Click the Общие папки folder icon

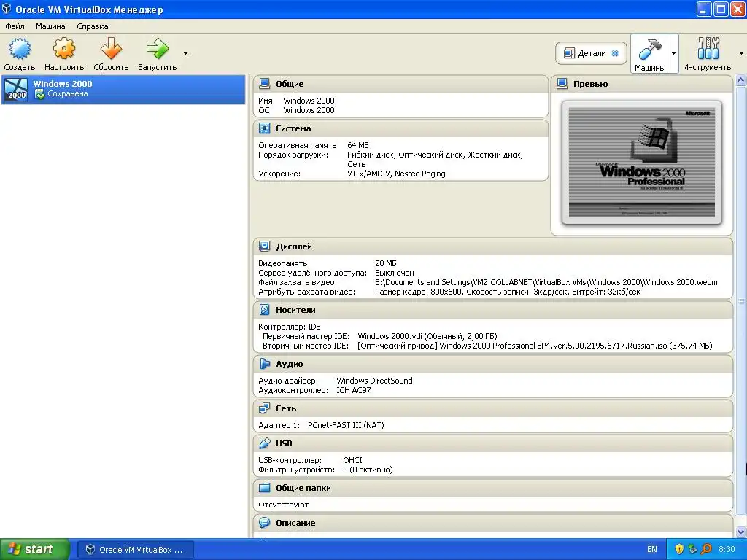coord(264,488)
